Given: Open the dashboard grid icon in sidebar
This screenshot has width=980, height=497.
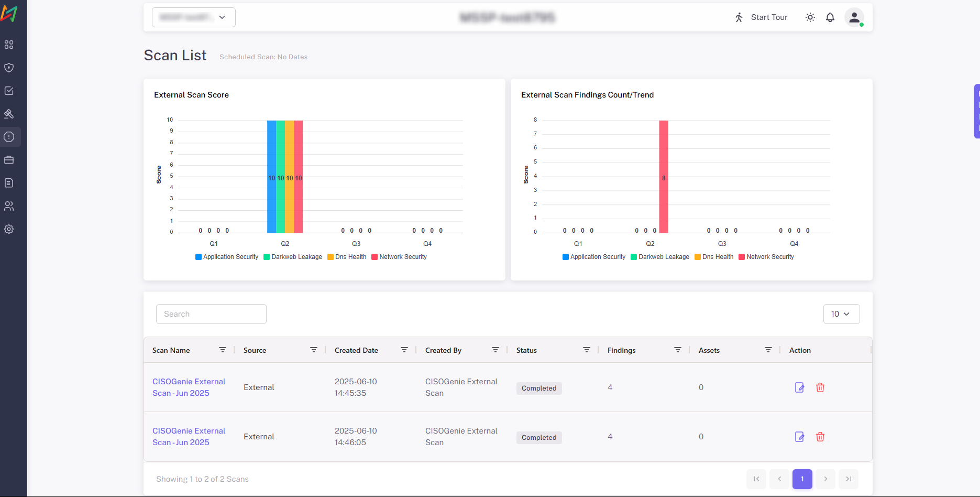Looking at the screenshot, I should [x=9, y=45].
